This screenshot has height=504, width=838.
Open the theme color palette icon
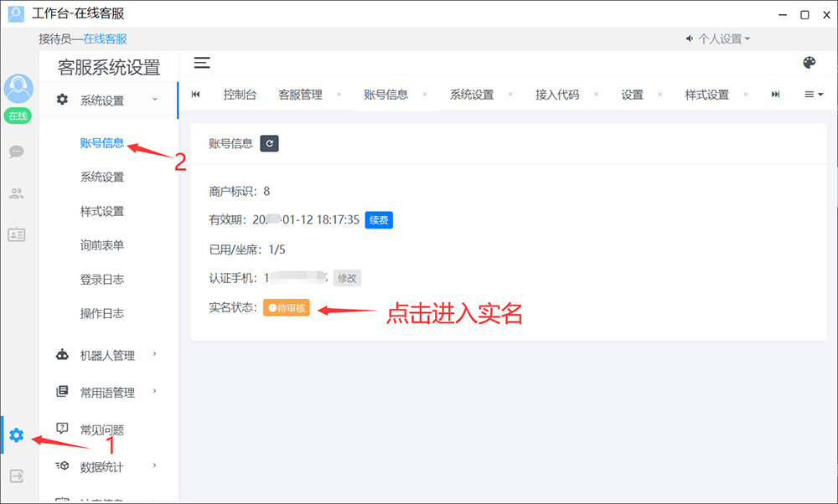point(809,63)
